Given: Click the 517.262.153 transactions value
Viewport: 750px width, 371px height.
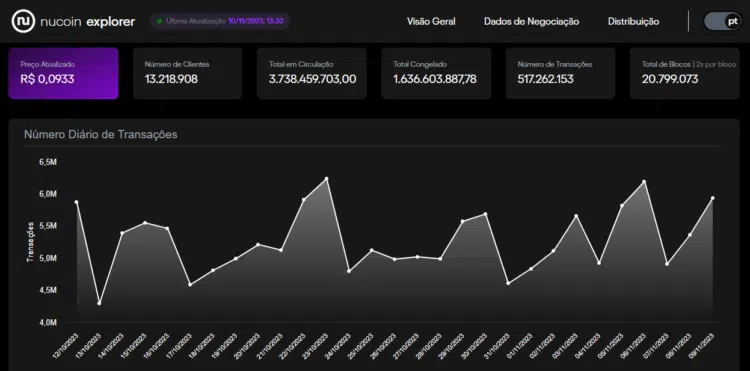Looking at the screenshot, I should click(x=545, y=79).
